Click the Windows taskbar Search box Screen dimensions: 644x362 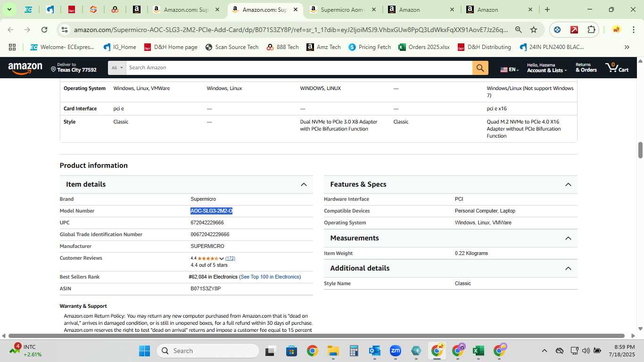(208, 351)
